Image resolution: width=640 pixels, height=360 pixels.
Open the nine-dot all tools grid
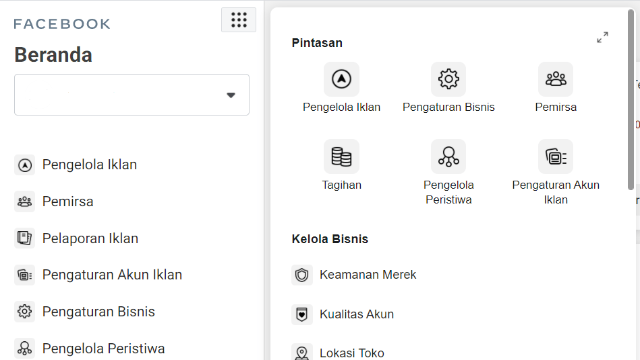pyautogui.click(x=238, y=20)
